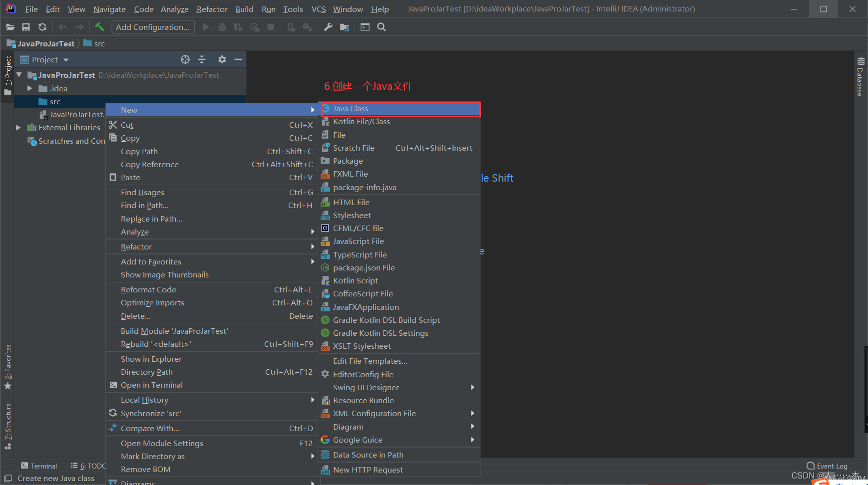Choose Scratch File in New submenu

pos(400,148)
